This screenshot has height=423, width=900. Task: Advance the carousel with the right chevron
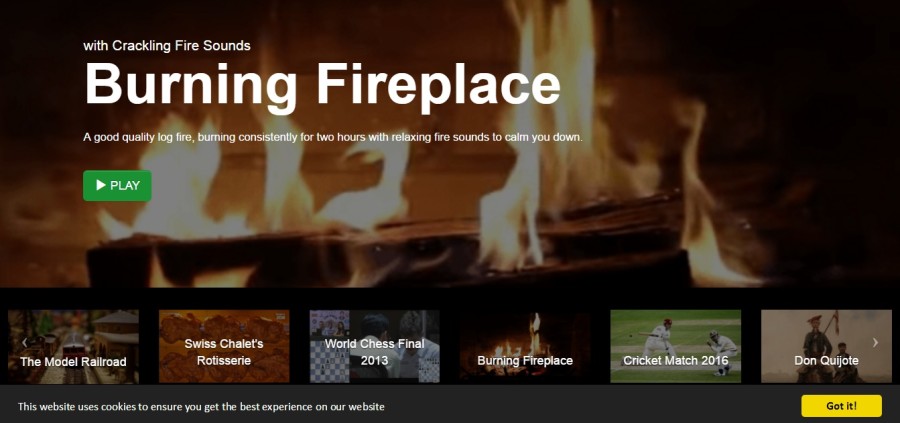coord(875,343)
